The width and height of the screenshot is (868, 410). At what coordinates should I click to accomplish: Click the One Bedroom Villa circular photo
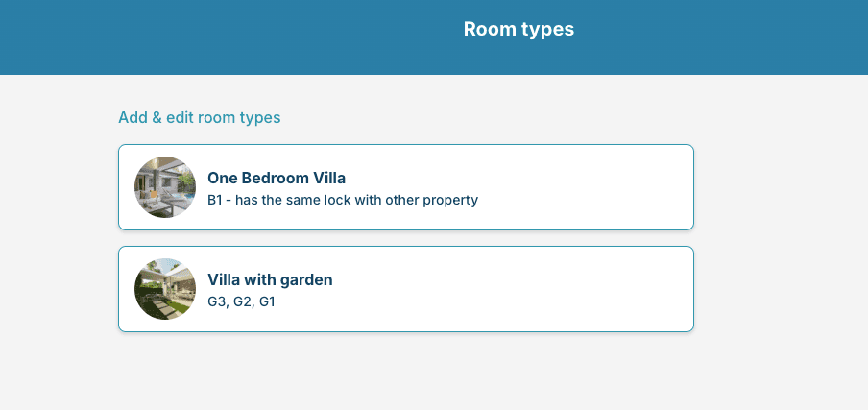pyautogui.click(x=165, y=187)
